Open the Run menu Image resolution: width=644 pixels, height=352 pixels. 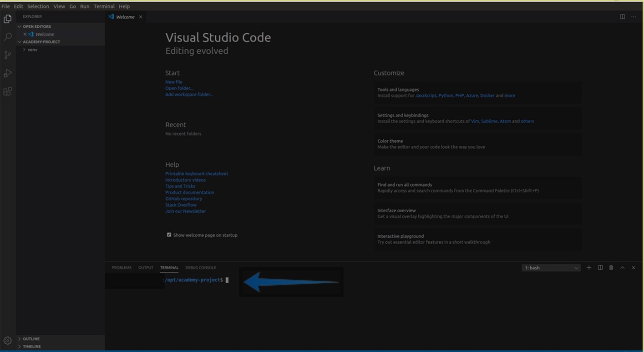[x=85, y=6]
